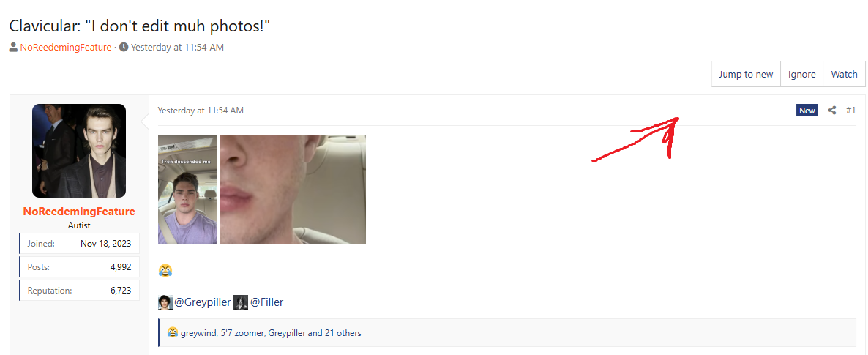
Task: Click the poster's large avatar image
Action: tap(79, 151)
